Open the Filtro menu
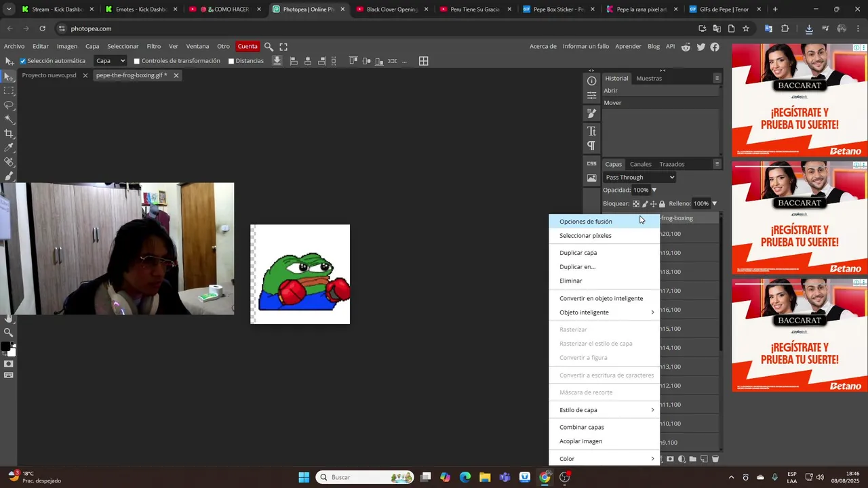Screen dimensions: 868x488 (x=154, y=47)
